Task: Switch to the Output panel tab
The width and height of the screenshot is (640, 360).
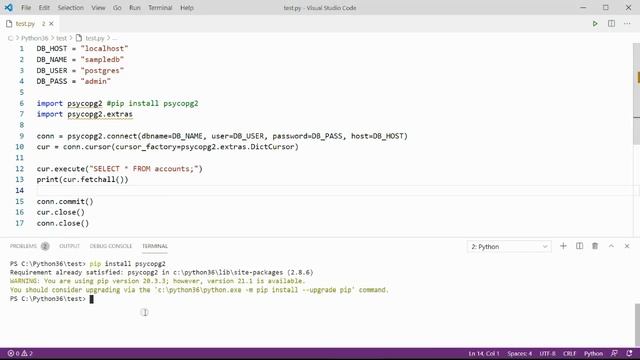Action: (x=69, y=246)
